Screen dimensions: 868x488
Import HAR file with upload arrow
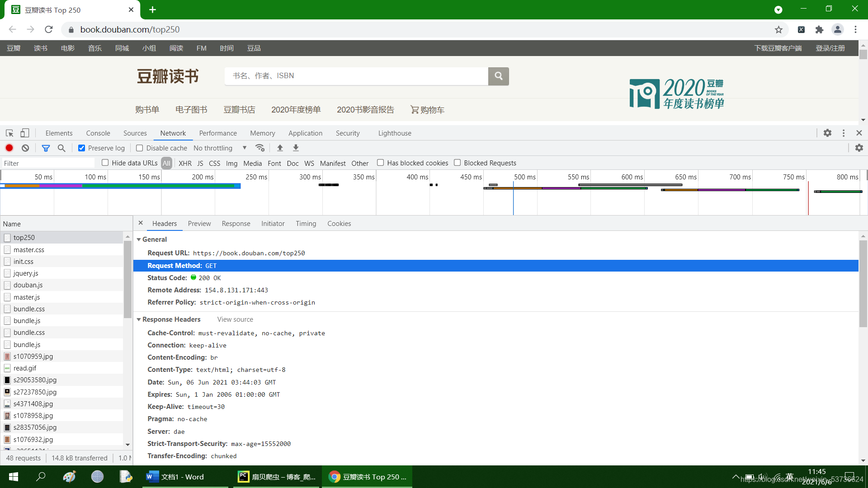280,148
